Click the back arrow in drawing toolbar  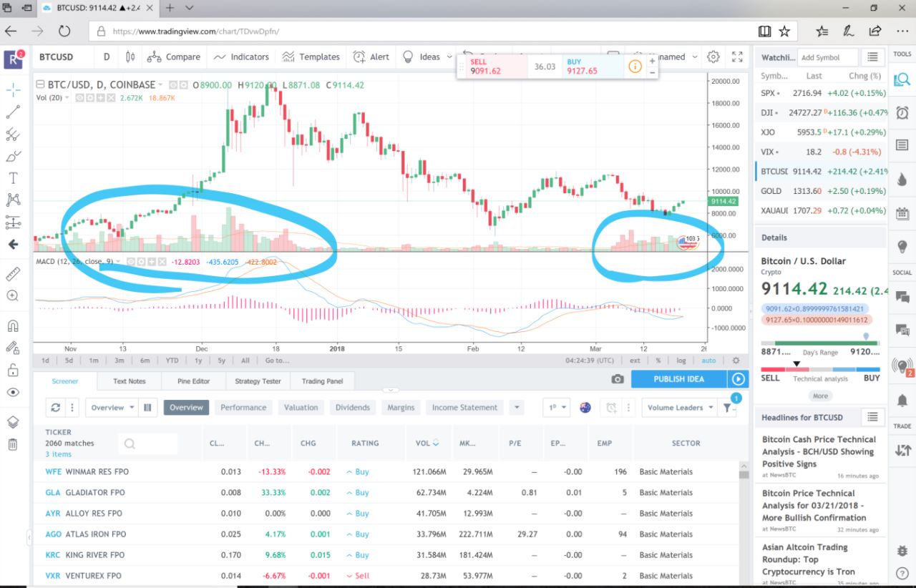pos(13,245)
